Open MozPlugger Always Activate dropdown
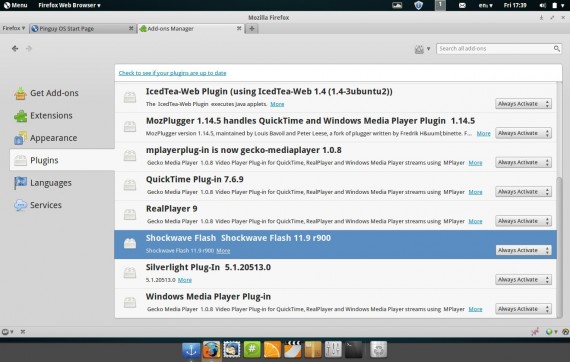This screenshot has width=570, height=362. [523, 133]
